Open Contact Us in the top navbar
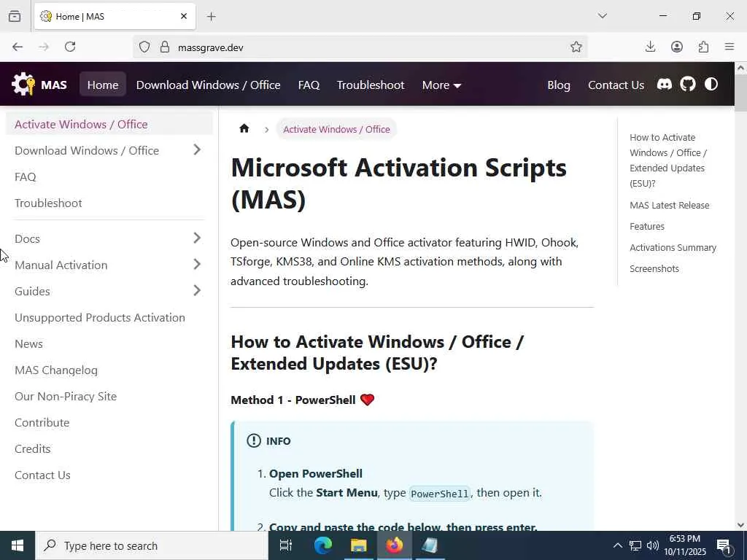The image size is (747, 560). click(616, 85)
